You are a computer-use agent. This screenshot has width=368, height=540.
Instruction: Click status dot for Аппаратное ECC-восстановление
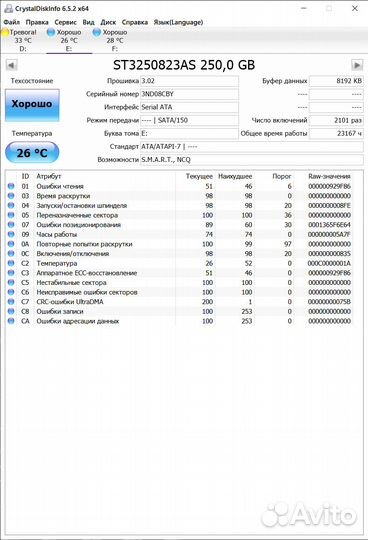pyautogui.click(x=11, y=273)
